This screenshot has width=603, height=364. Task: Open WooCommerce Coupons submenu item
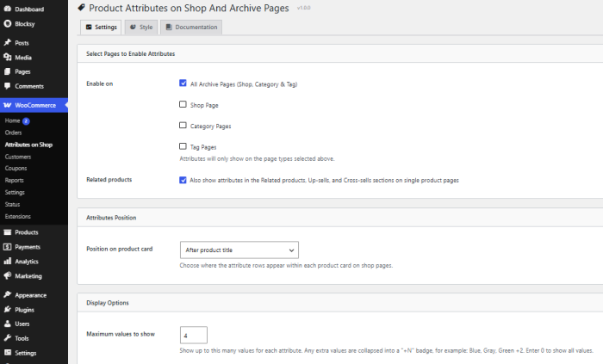pyautogui.click(x=16, y=168)
